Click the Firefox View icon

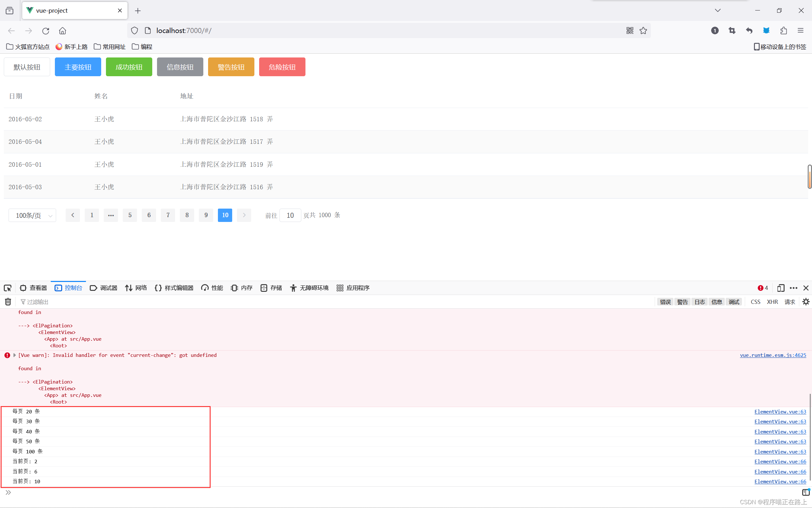coord(10,11)
